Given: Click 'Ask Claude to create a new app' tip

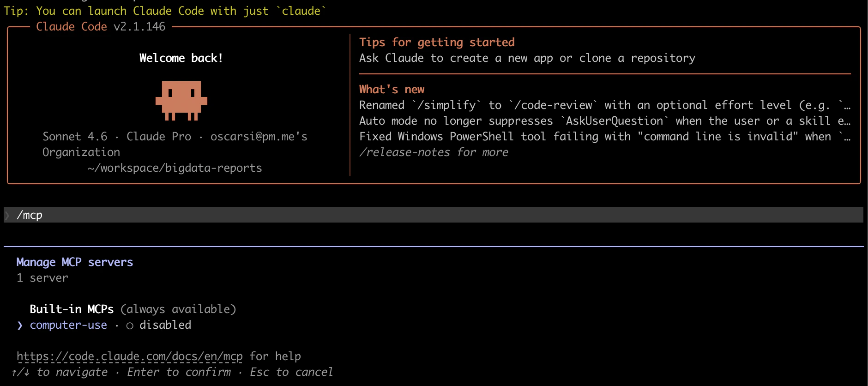Looking at the screenshot, I should tap(527, 58).
